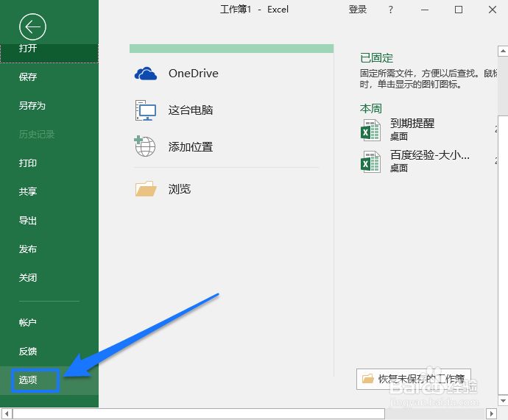Choose the 添加位置 label
This screenshot has width=508, height=420.
pyautogui.click(x=191, y=147)
